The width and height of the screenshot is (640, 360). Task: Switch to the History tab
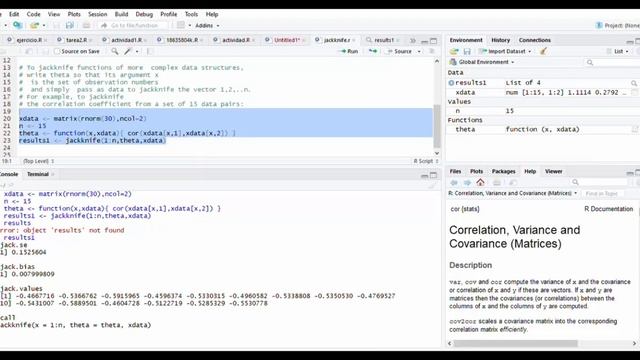500,40
